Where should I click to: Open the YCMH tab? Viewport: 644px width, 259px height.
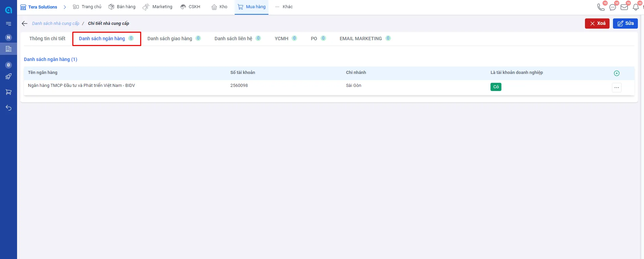pyautogui.click(x=286, y=39)
